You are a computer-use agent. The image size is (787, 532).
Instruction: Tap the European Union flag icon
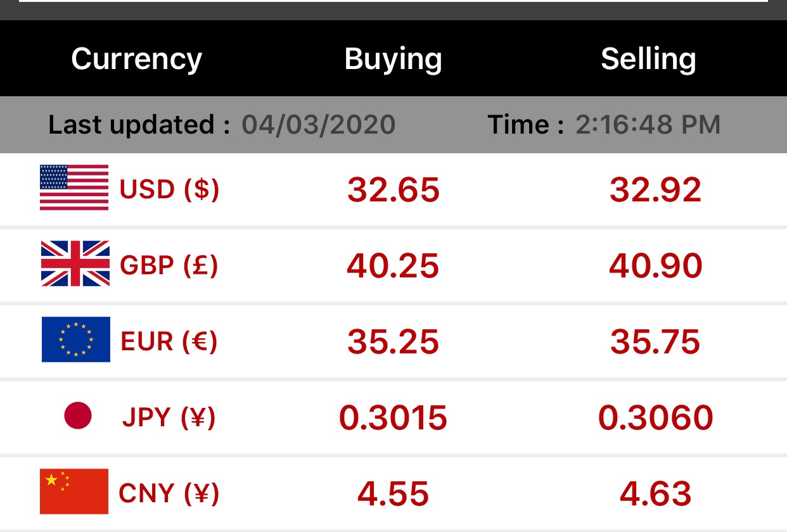[76, 339]
